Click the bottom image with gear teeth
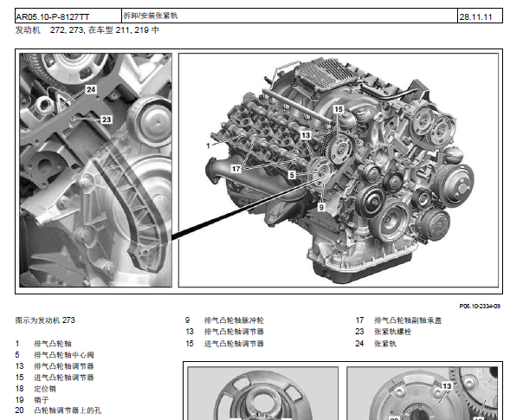Screen dimensions: 523x420 423,393
